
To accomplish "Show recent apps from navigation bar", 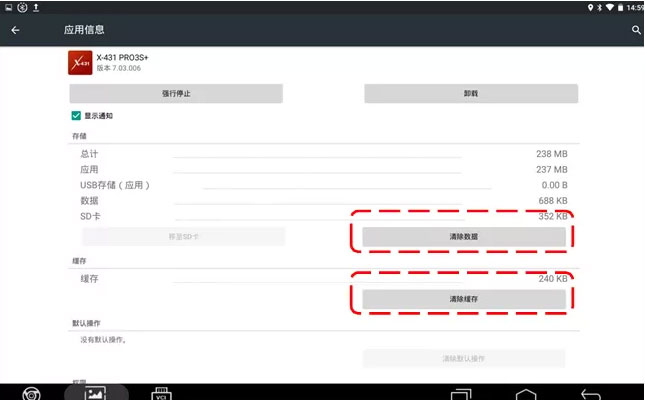I will coord(461,394).
